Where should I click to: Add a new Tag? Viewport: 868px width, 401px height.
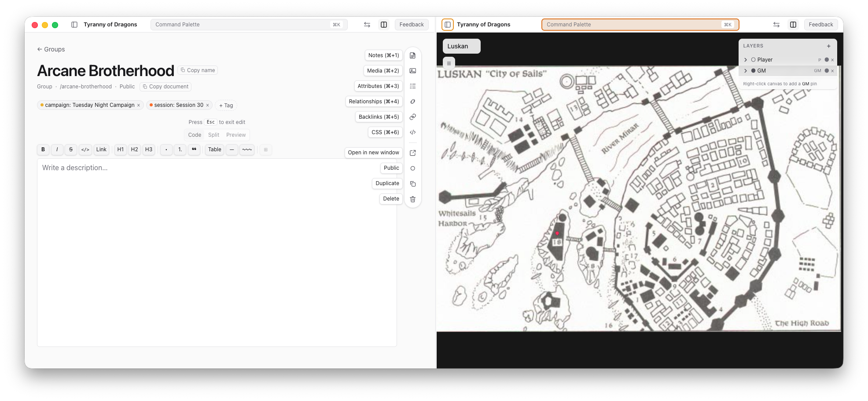pyautogui.click(x=226, y=106)
